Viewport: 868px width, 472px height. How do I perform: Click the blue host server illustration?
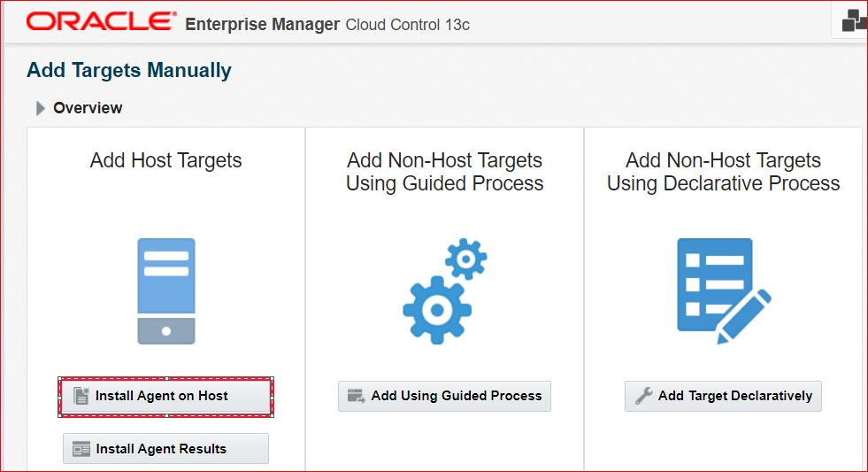click(x=165, y=290)
